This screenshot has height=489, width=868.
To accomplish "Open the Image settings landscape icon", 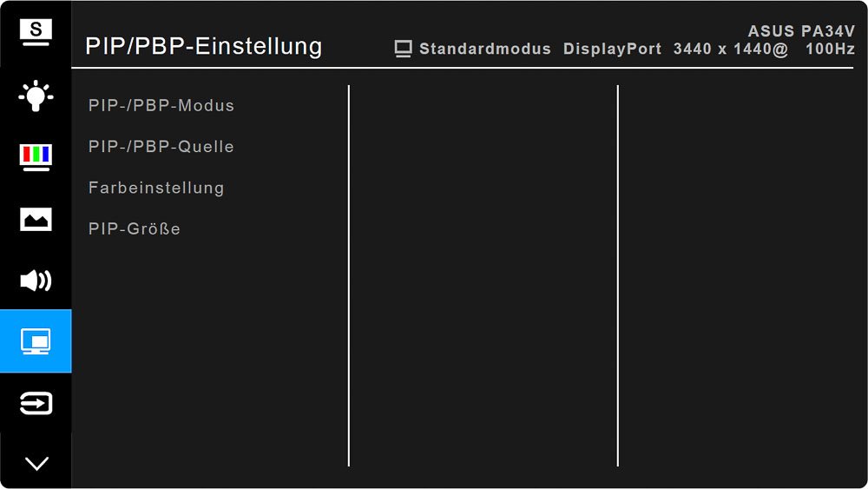I will (36, 219).
